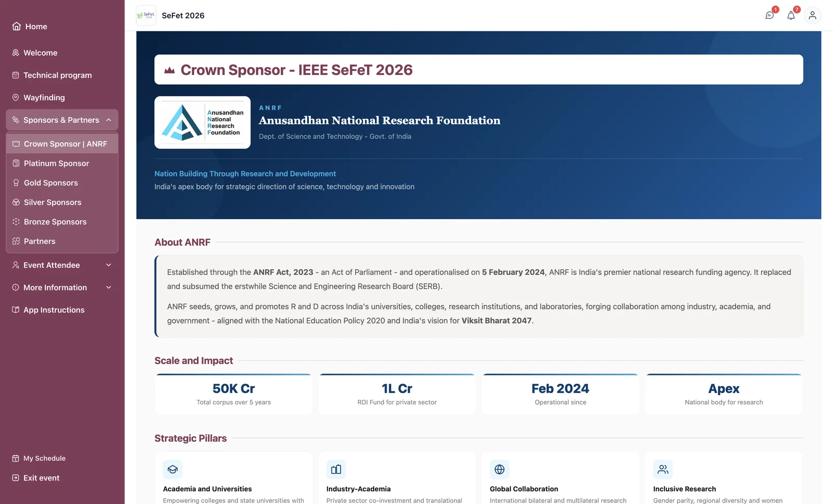Image resolution: width=833 pixels, height=504 pixels.
Task: Click the Home house icon
Action: pyautogui.click(x=17, y=27)
